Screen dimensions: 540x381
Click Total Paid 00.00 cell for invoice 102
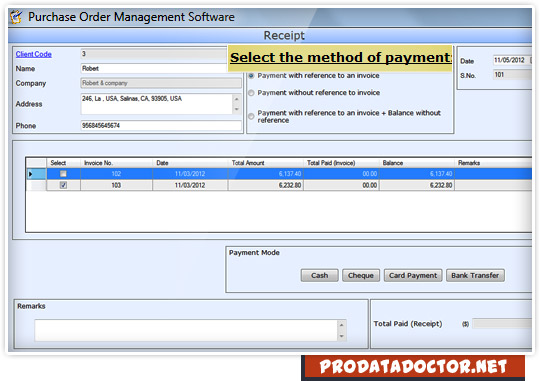coord(341,174)
